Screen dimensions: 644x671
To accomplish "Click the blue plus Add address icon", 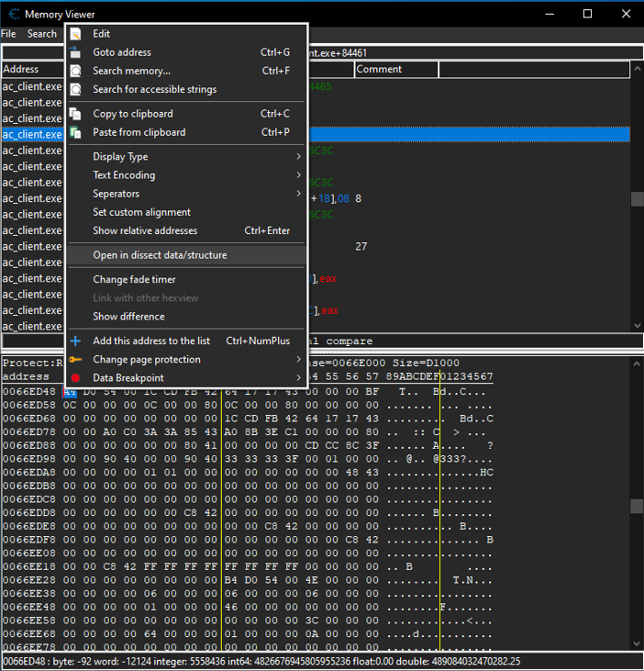I will 76,341.
